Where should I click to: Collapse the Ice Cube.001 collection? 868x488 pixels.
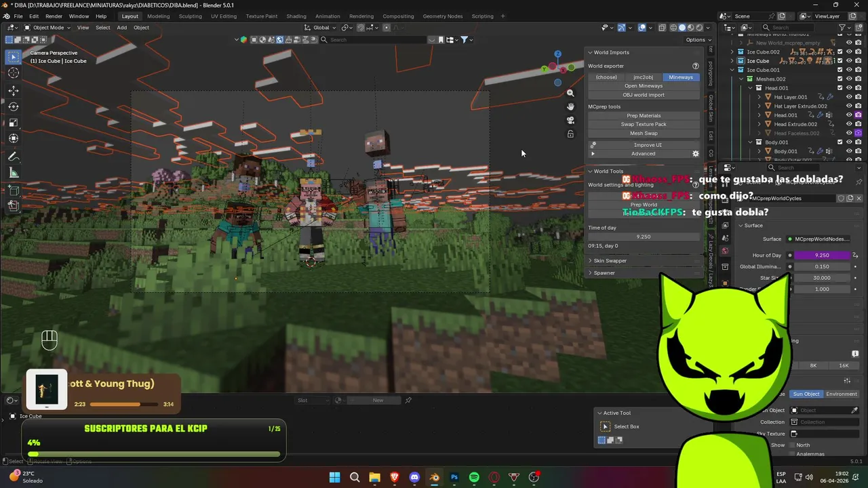pos(732,70)
